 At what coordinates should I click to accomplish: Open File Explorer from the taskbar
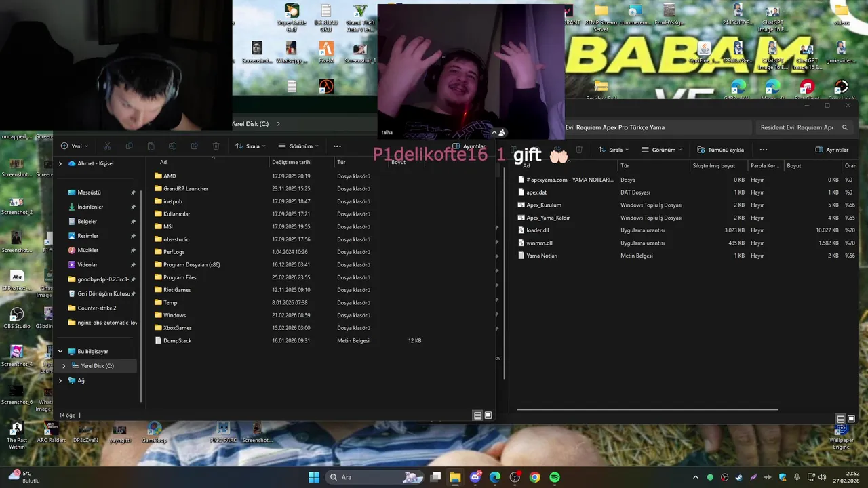pos(455,477)
